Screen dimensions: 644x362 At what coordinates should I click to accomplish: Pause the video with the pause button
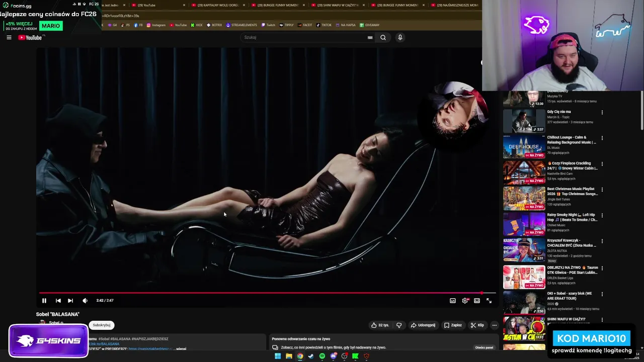pyautogui.click(x=44, y=301)
